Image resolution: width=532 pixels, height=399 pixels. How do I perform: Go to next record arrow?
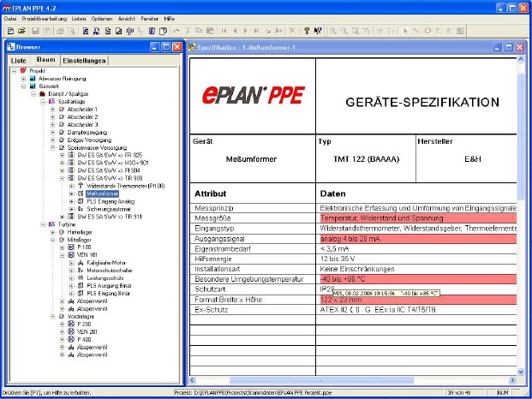click(x=246, y=31)
